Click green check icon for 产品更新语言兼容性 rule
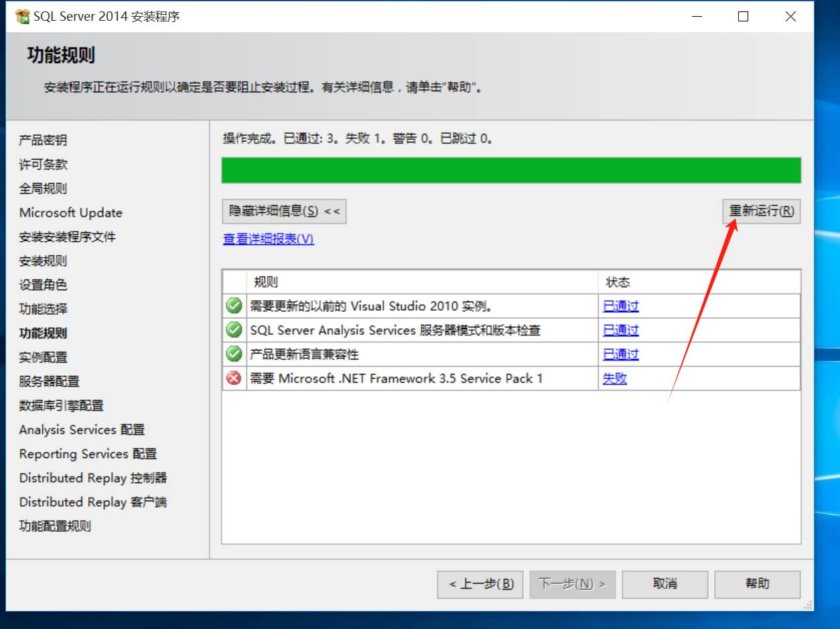 click(234, 354)
